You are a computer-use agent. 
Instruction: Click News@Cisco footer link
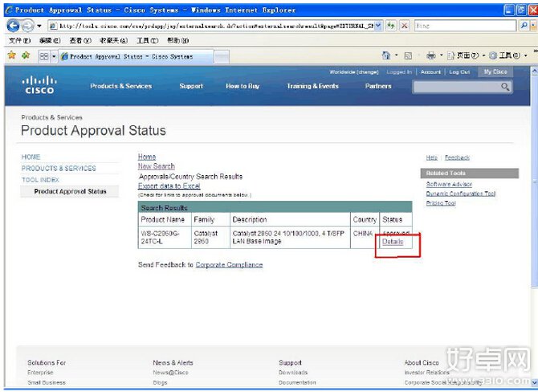[x=170, y=373]
